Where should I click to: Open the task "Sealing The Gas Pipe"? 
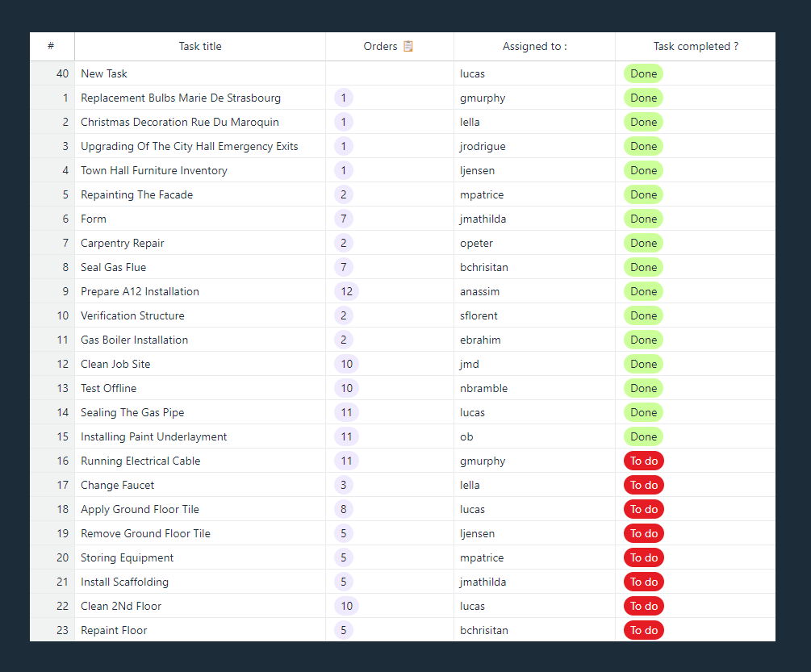[x=132, y=412]
